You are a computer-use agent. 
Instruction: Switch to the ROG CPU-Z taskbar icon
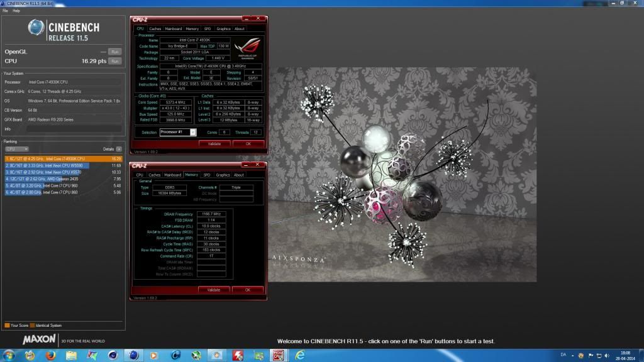[x=278, y=355]
